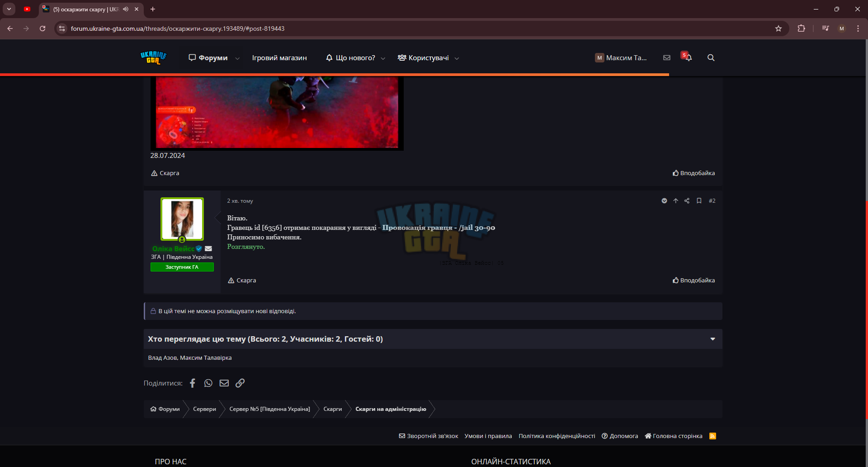Open the inbox envelope icon in navbar
Viewport: 868px width, 467px height.
coord(667,57)
